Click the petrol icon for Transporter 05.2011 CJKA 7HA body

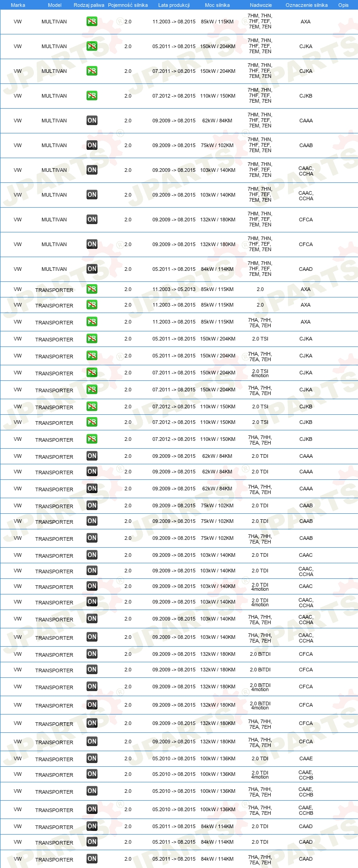coord(92,356)
